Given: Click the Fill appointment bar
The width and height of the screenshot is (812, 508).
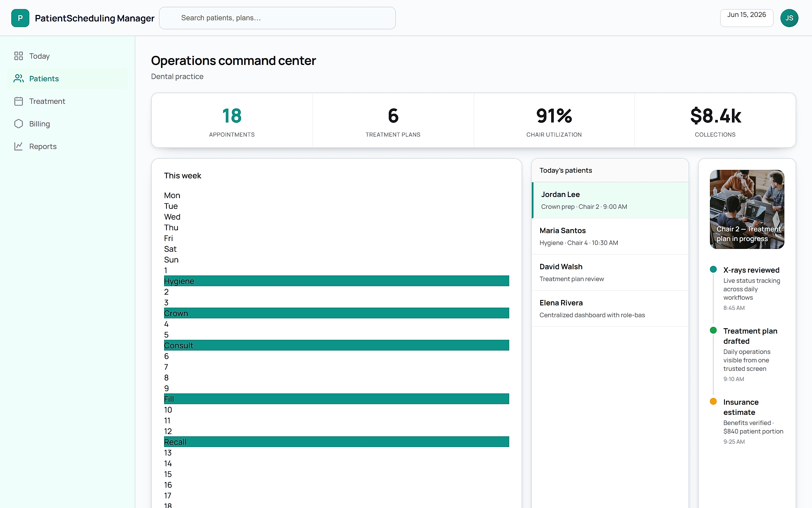Looking at the screenshot, I should tap(336, 399).
